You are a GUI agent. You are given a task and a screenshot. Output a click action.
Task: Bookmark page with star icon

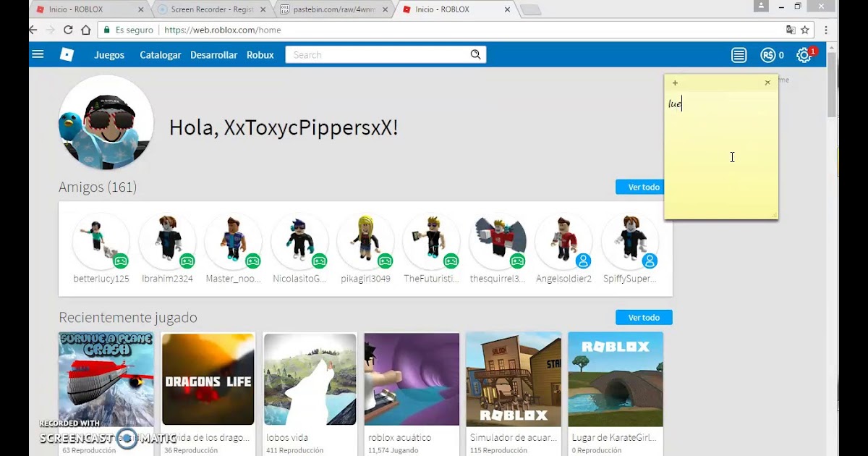805,30
